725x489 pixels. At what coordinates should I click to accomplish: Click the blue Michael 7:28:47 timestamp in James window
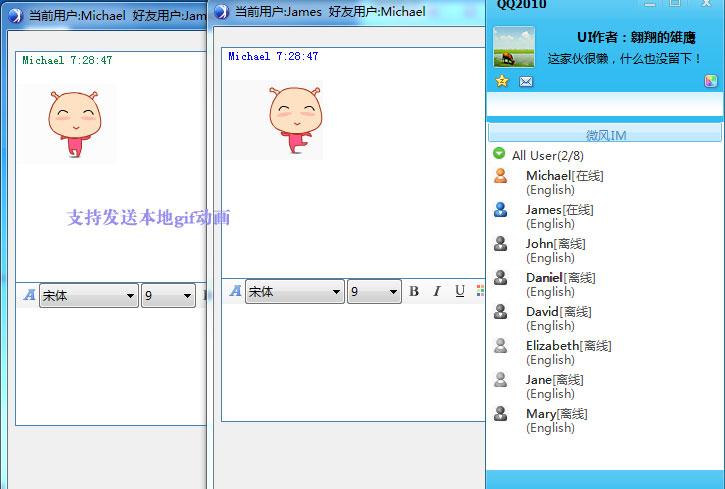click(273, 56)
